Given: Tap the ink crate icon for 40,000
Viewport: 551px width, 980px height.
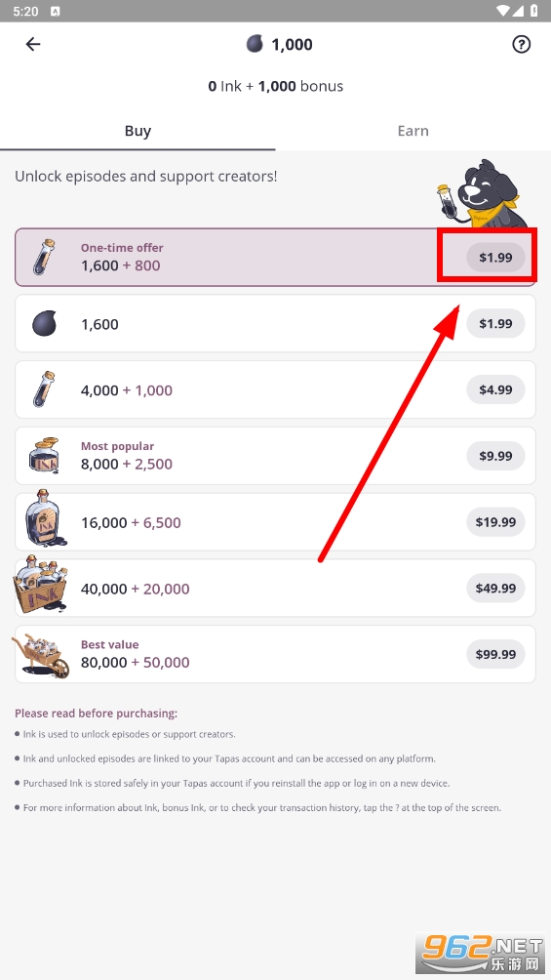Looking at the screenshot, I should [41, 585].
